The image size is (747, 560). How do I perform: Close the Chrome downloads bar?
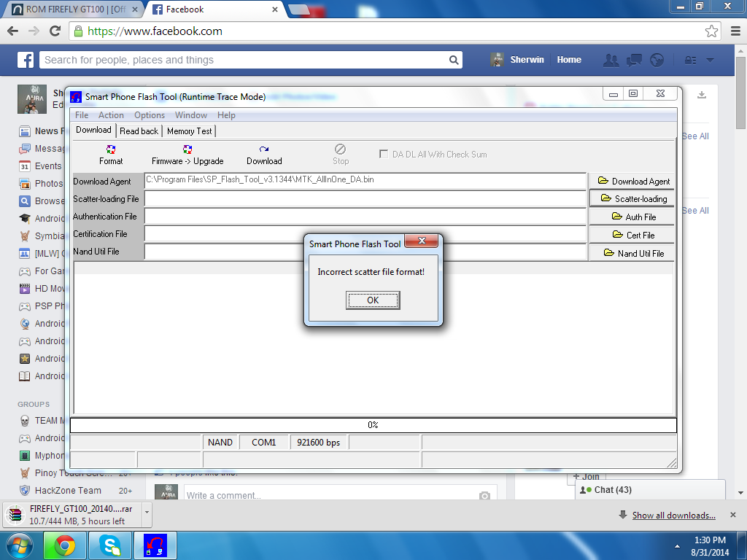tap(732, 515)
